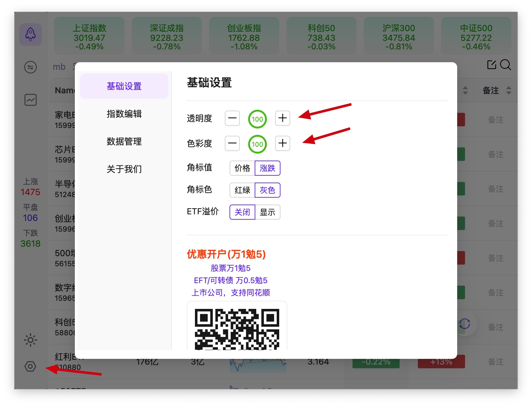Click the external edit icon near search

click(491, 65)
